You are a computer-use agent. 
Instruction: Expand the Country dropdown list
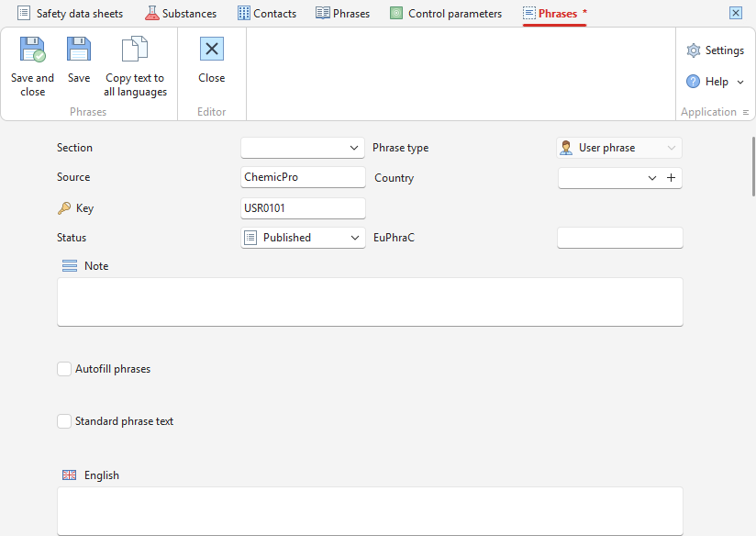(651, 178)
